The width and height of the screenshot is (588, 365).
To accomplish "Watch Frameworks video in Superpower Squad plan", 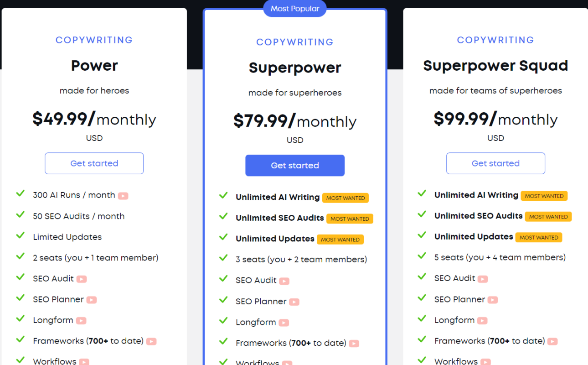I will 552,341.
